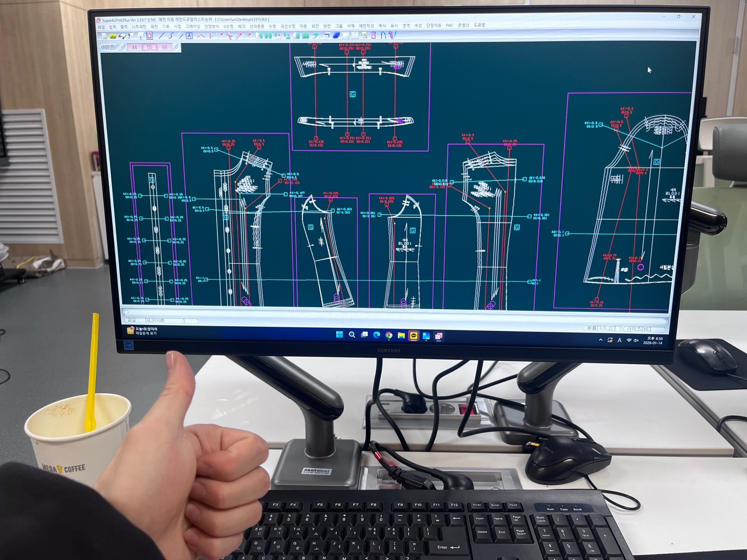747x560 pixels.
Task: Click the horizontal scrollbar below the canvas
Action: click(363, 313)
